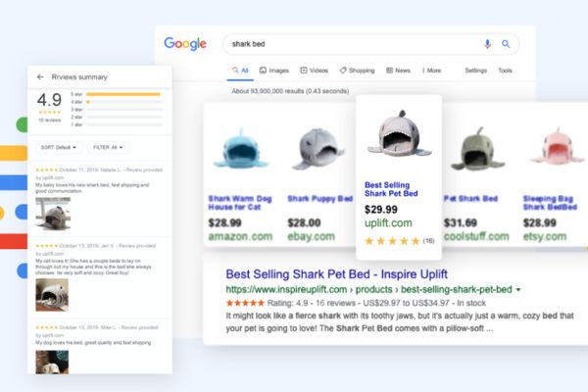Switch to the Videos tab
This screenshot has height=392, width=588.
click(315, 71)
